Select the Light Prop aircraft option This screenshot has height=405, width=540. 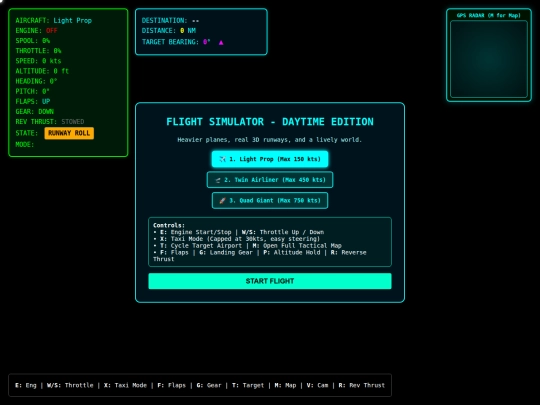point(270,159)
